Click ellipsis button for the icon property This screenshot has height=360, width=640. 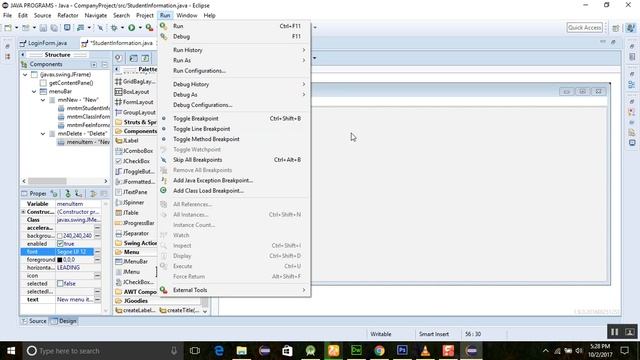98,276
